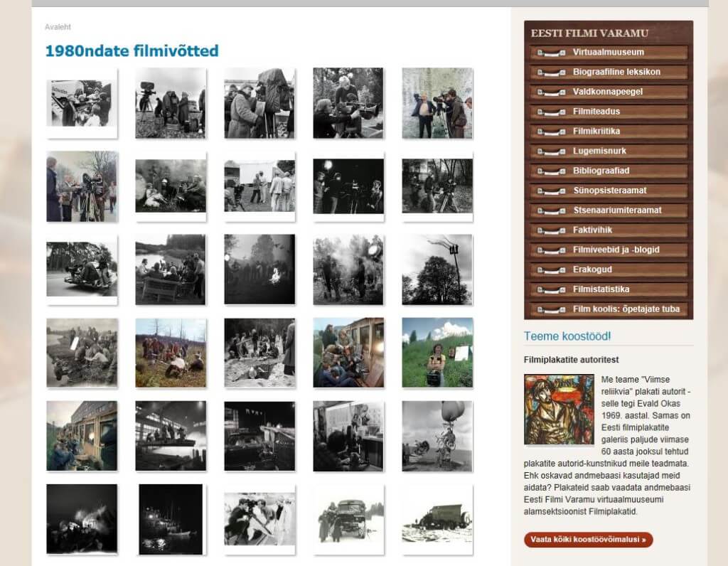The width and height of the screenshot is (728, 566).
Task: Open the Lugemisnurk page
Action: pyautogui.click(x=609, y=151)
